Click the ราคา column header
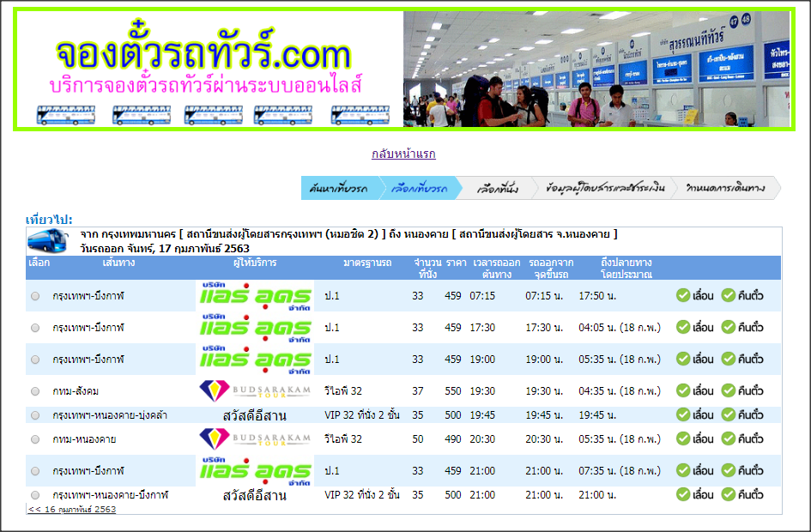This screenshot has height=532, width=811. pos(457,263)
